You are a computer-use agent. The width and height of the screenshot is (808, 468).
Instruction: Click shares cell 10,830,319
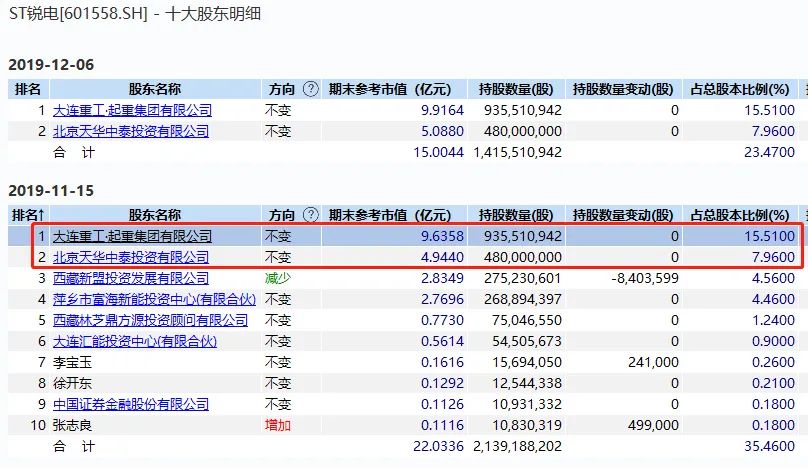pos(527,425)
